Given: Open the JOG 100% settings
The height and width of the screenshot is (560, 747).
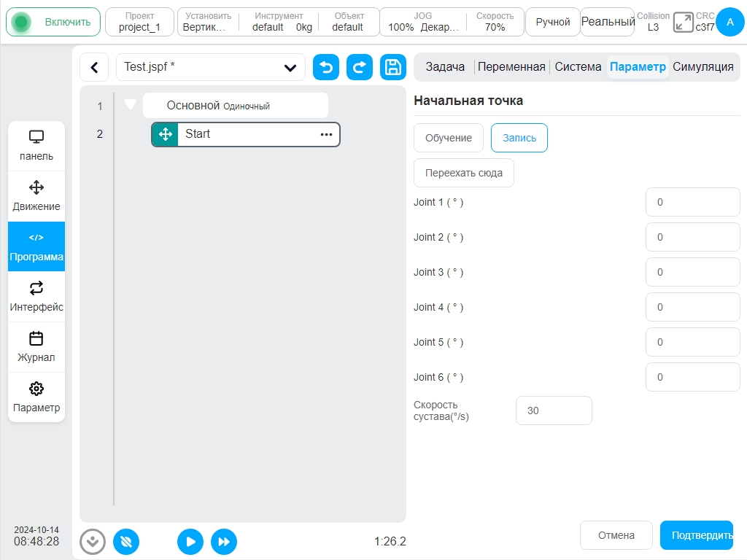Looking at the screenshot, I should (x=422, y=22).
